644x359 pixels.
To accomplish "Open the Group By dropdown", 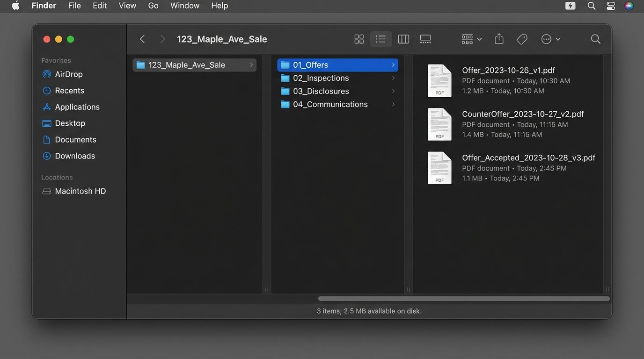I will 471,39.
